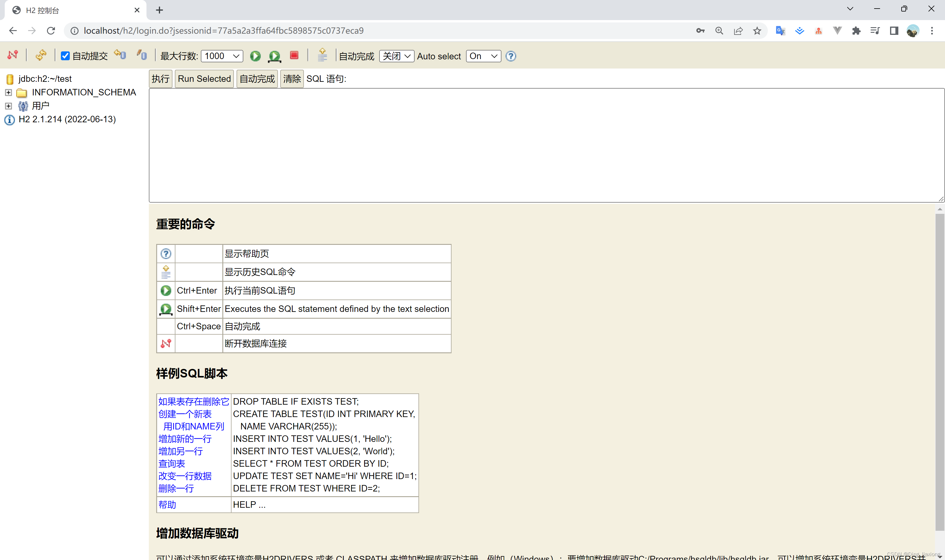Click the commit icon in toolbar

click(x=142, y=55)
